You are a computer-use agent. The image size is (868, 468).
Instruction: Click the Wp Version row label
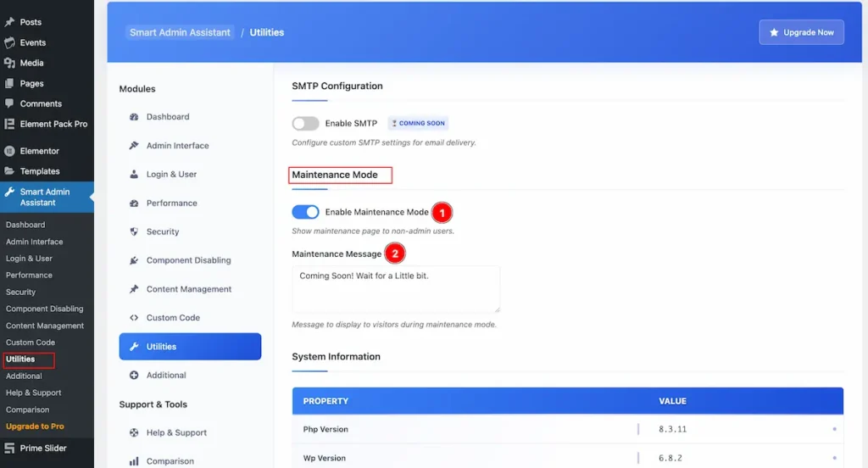325,459
